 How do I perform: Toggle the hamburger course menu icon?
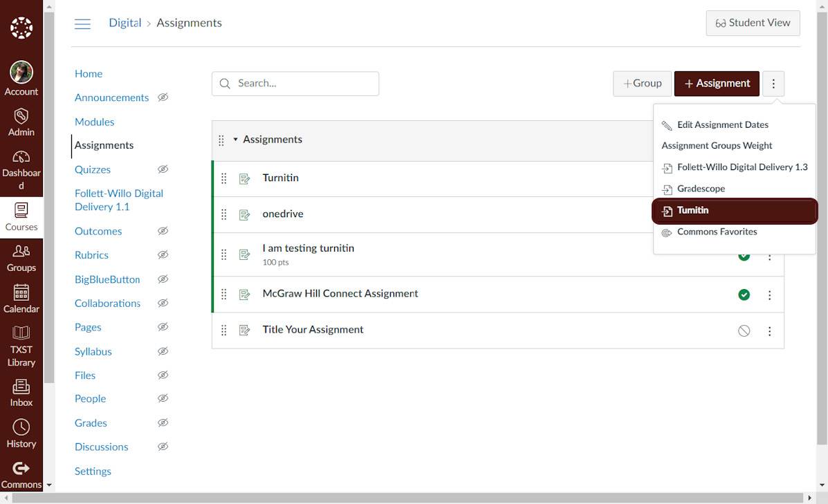[82, 24]
